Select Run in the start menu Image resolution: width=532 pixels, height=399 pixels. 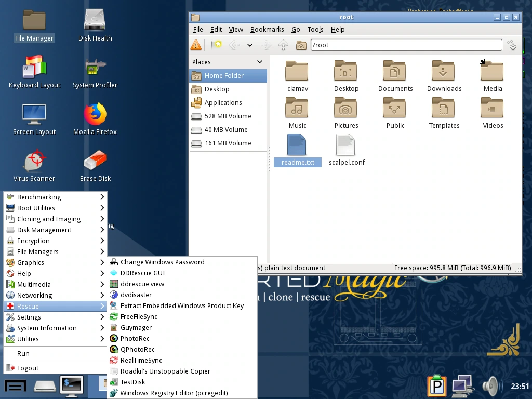coord(55,353)
